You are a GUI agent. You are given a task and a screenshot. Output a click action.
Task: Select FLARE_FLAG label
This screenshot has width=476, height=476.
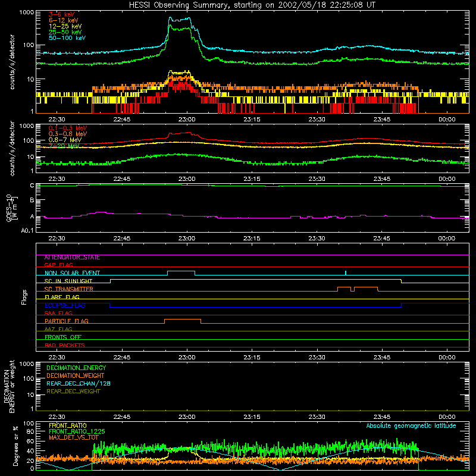[x=62, y=297]
